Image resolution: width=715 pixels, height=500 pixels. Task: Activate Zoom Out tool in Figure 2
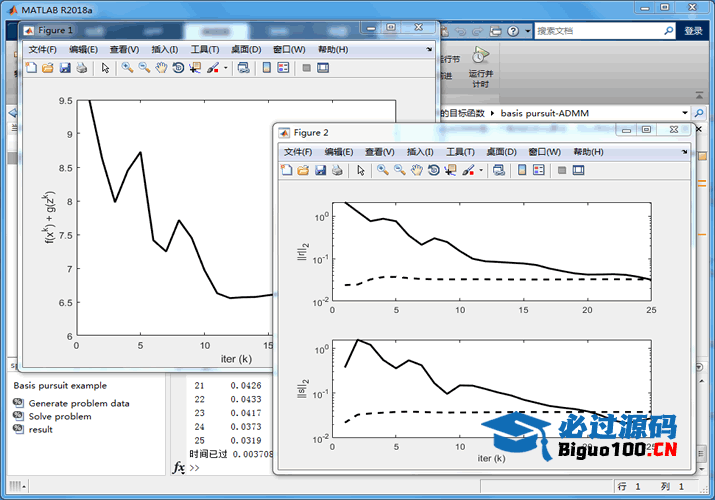coord(400,170)
